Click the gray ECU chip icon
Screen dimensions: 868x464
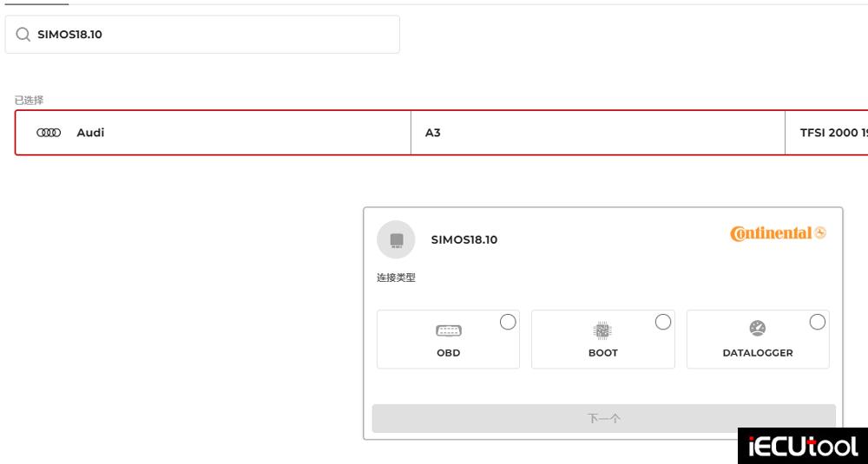click(x=396, y=239)
